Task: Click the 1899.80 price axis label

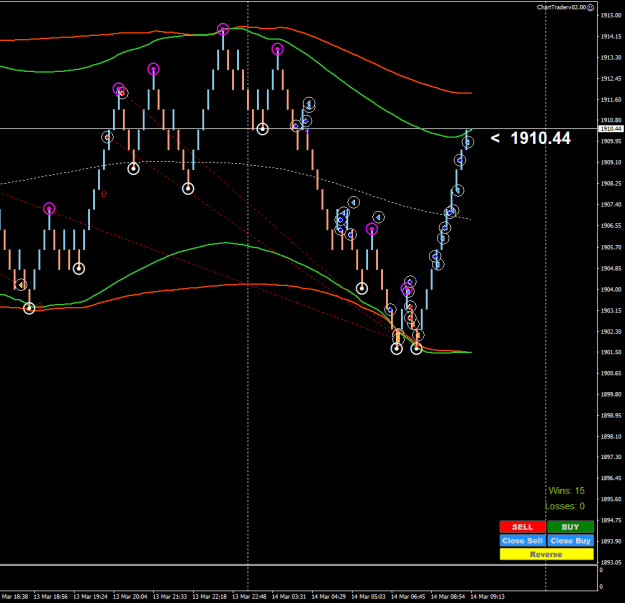Action: pyautogui.click(x=611, y=395)
